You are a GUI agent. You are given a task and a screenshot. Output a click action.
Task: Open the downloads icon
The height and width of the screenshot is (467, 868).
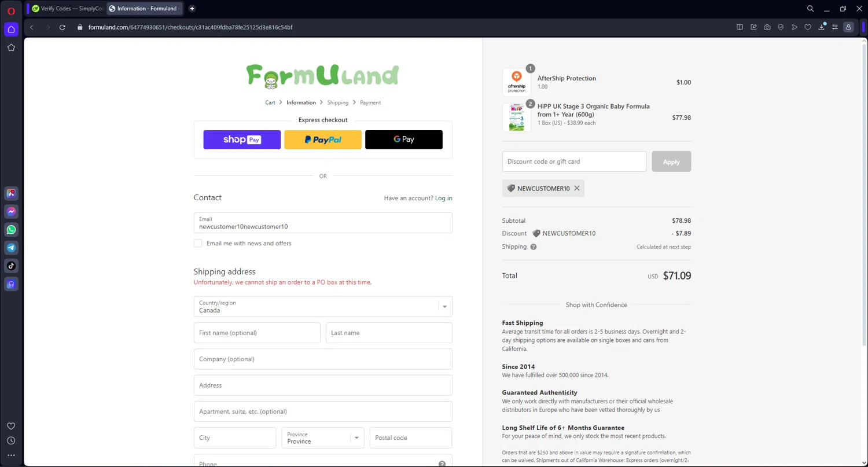[822, 27]
